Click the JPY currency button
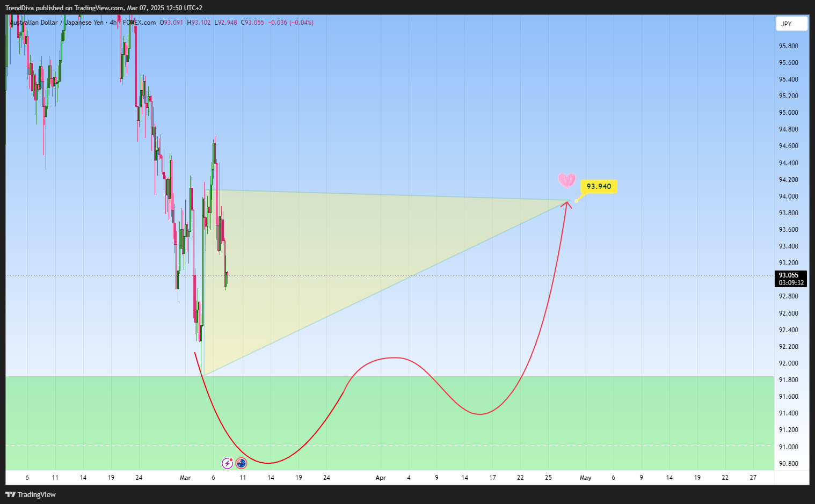The image size is (815, 504). pos(791,24)
